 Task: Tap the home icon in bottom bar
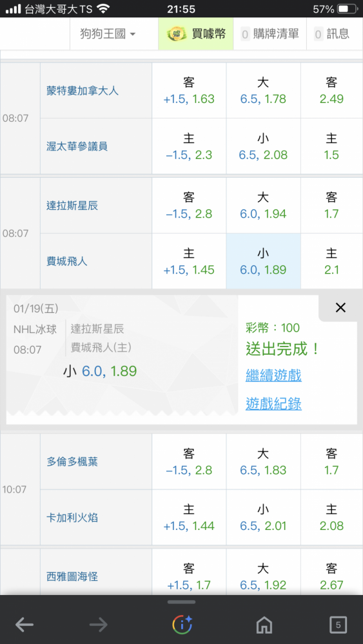[x=264, y=625]
